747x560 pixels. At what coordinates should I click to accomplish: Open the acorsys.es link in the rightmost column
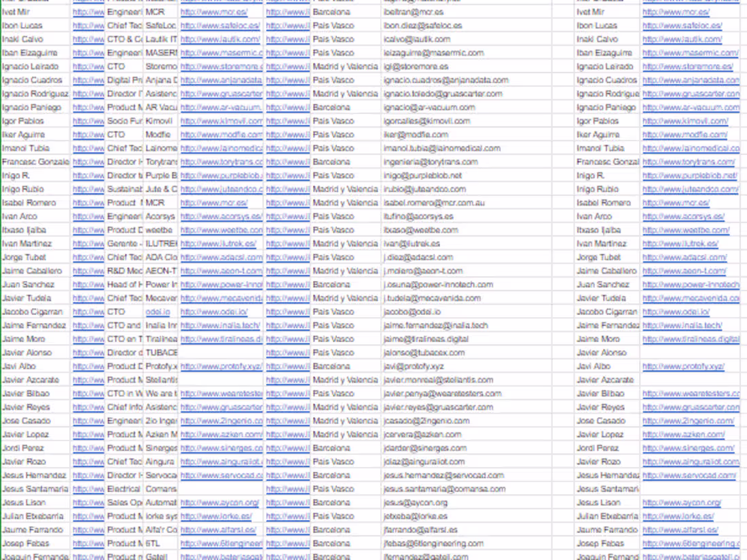point(683,217)
